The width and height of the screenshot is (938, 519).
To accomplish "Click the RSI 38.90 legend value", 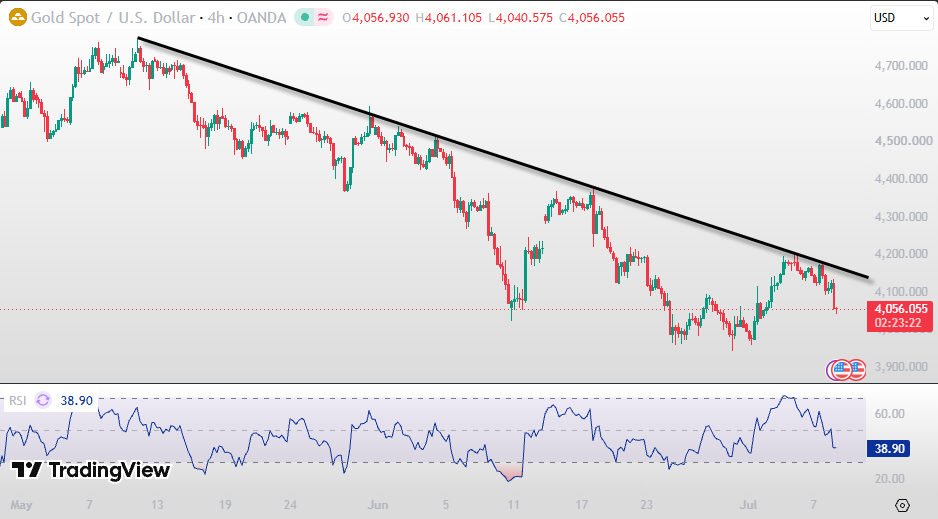I will coord(77,401).
